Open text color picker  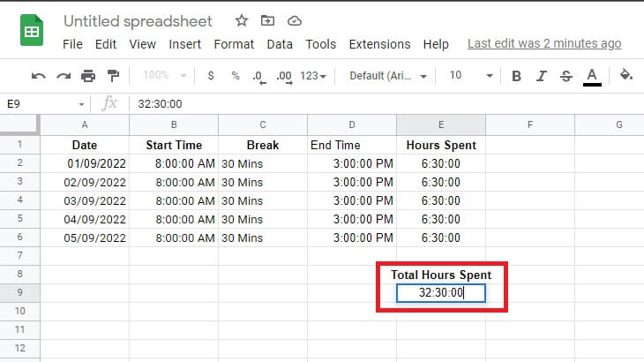[x=592, y=77]
